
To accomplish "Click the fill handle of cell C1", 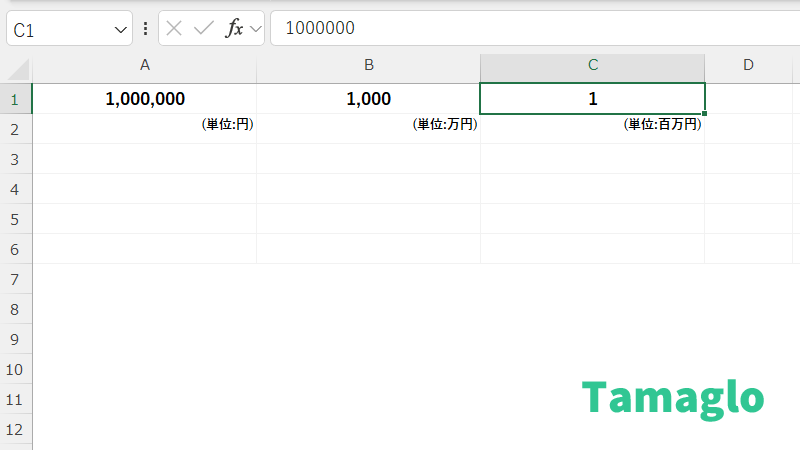I will pyautogui.click(x=705, y=114).
